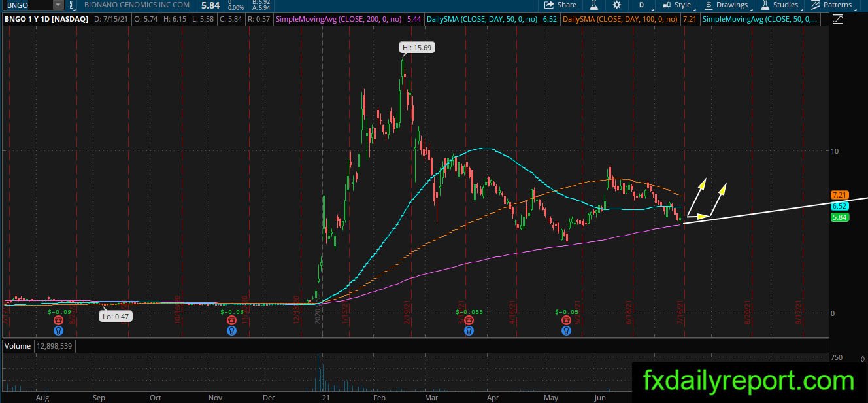Click the BNGO symbol input field
This screenshot has width=868, height=403.
pyautogui.click(x=28, y=5)
